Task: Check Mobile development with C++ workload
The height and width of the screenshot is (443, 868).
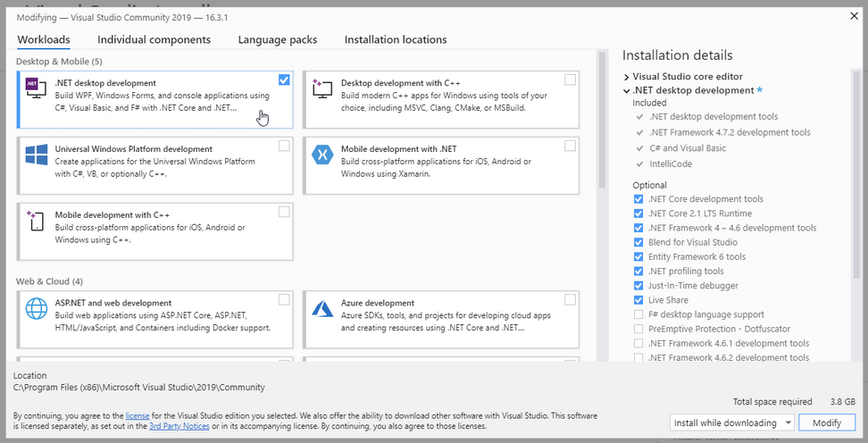Action: point(284,212)
